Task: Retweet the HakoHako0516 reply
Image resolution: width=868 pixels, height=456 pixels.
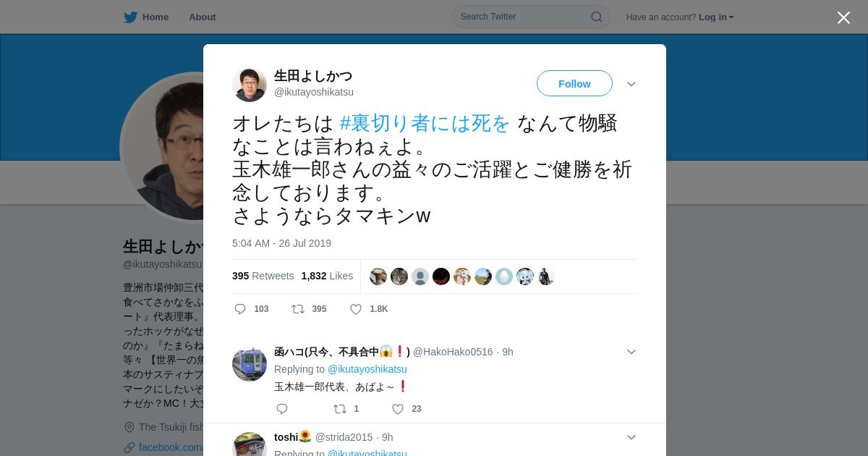Action: (x=340, y=409)
